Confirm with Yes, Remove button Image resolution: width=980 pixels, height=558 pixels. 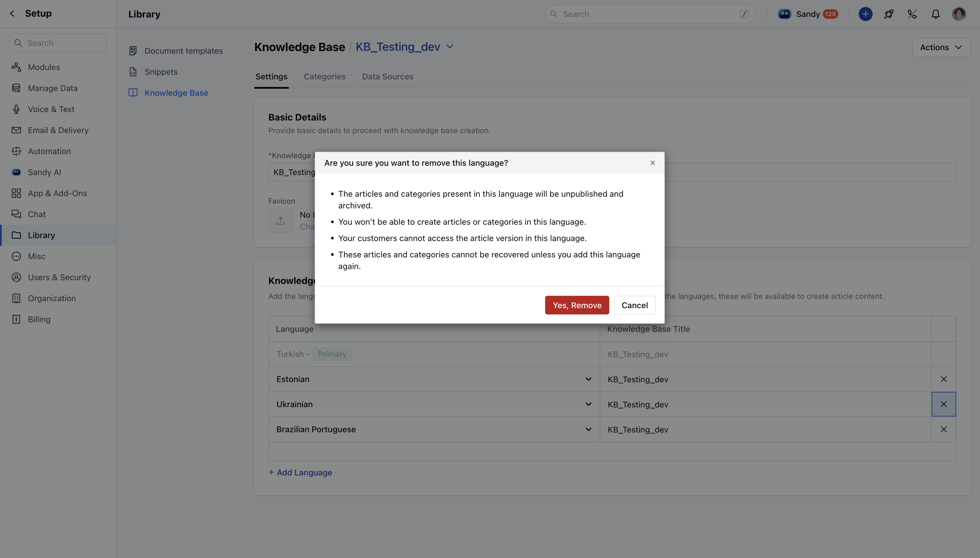tap(577, 305)
